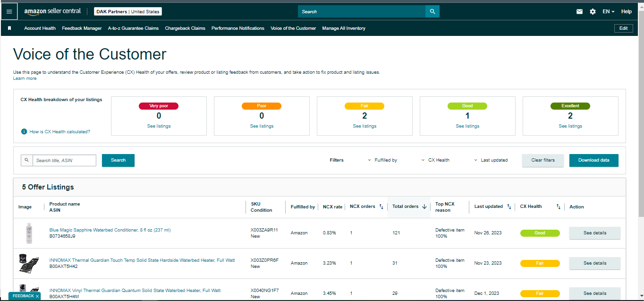Open A-to-z Guarantee Claims menu item

pyautogui.click(x=133, y=28)
